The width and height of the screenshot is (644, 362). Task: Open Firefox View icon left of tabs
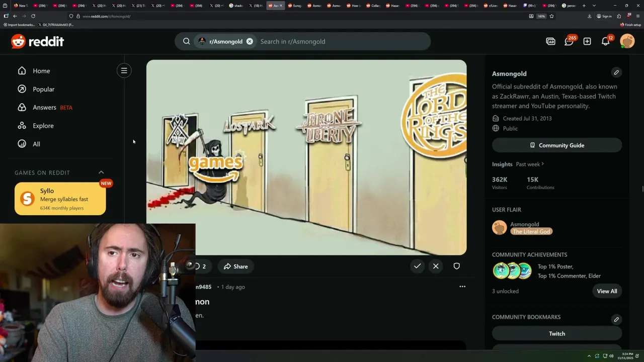pos(6,6)
